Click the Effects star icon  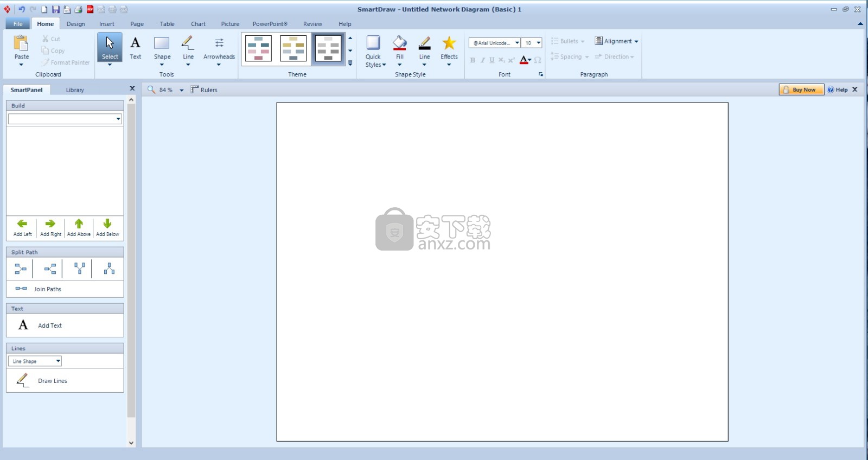[x=449, y=43]
